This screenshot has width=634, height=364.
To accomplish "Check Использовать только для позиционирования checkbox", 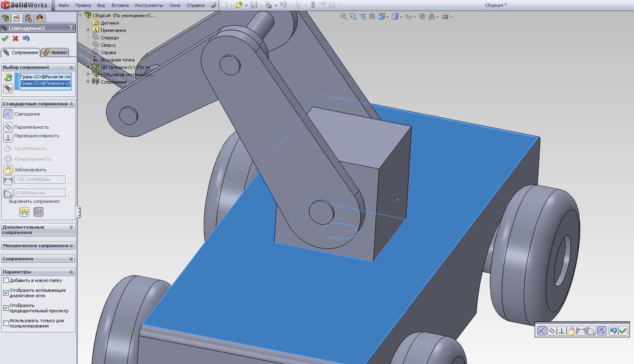I will click(x=6, y=323).
